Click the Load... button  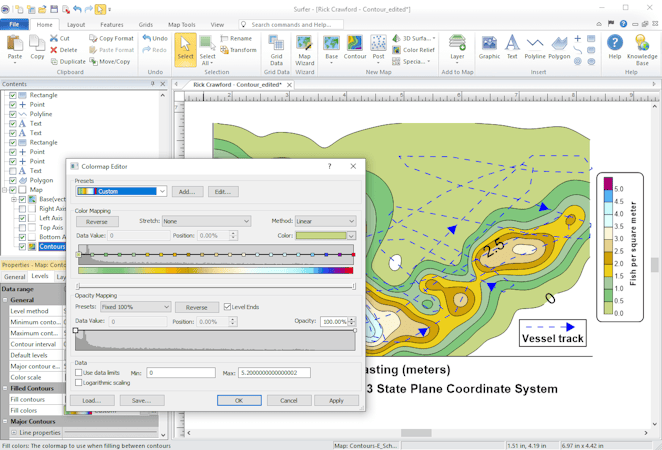pyautogui.click(x=92, y=400)
